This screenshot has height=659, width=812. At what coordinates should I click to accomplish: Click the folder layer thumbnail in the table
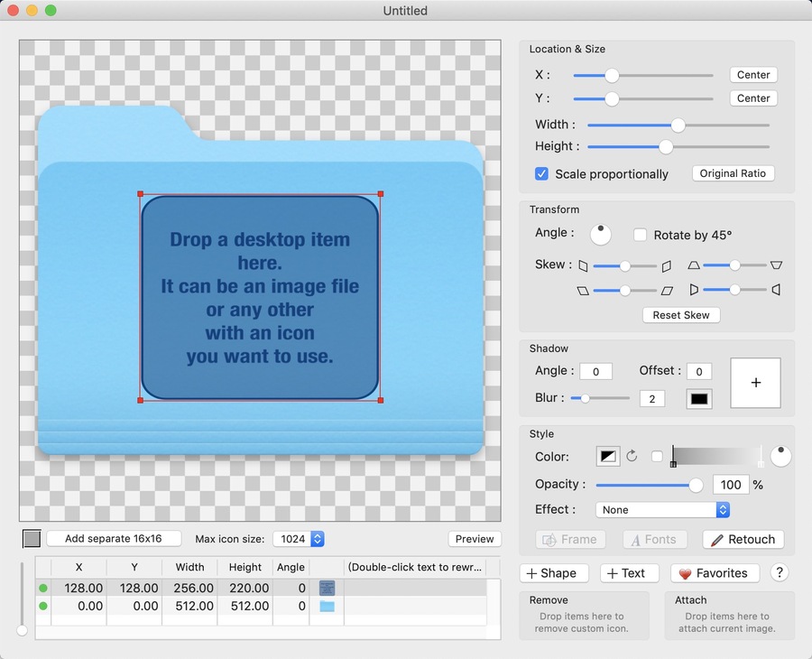(327, 606)
